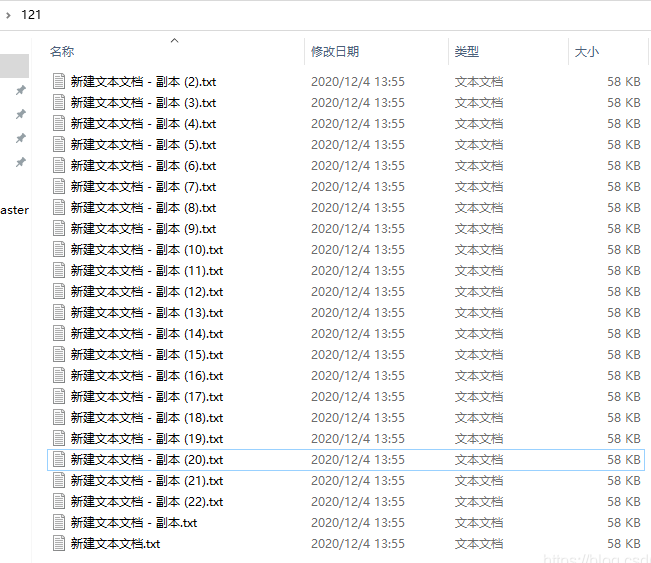The height and width of the screenshot is (563, 651).
Task: Click file icon of 副本 (16).txt
Action: click(x=59, y=375)
